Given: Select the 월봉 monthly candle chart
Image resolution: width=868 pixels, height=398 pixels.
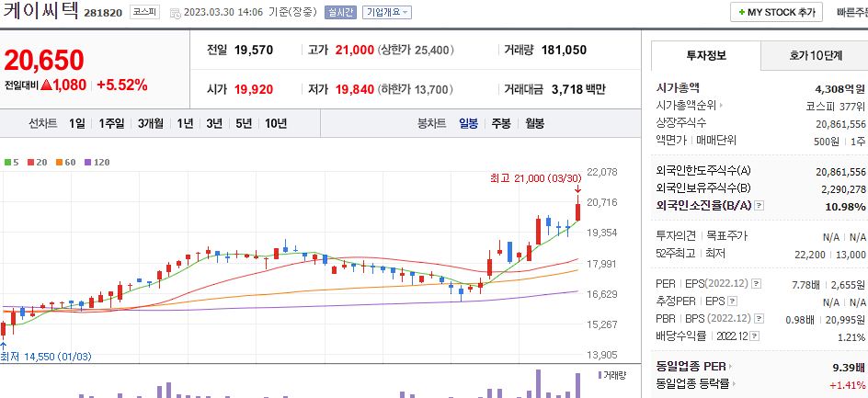Looking at the screenshot, I should pos(535,123).
